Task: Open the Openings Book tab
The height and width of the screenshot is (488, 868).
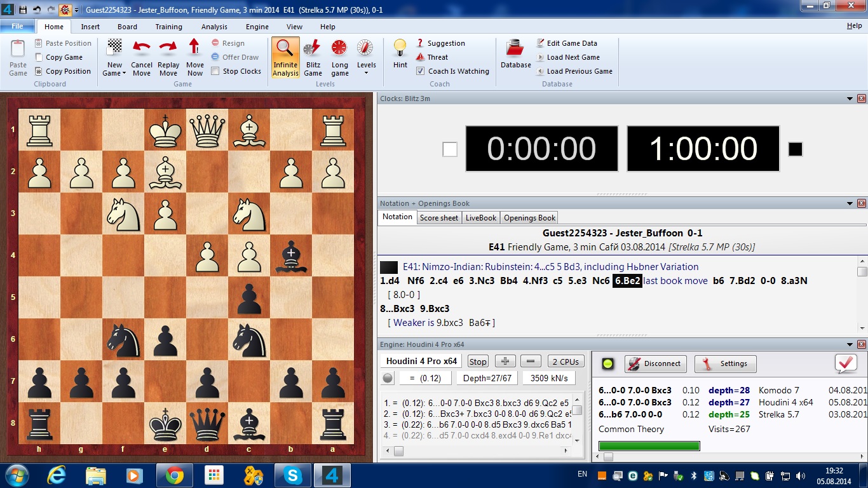Action: 530,217
